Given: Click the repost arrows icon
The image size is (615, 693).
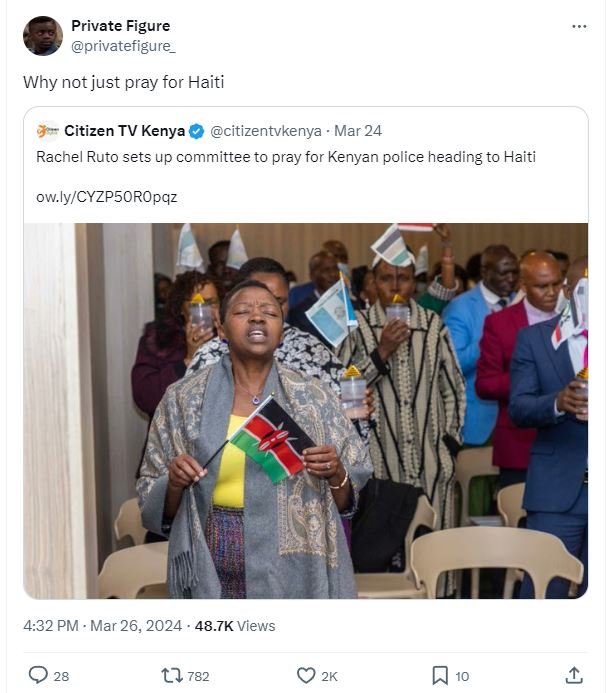Looking at the screenshot, I should [172, 675].
